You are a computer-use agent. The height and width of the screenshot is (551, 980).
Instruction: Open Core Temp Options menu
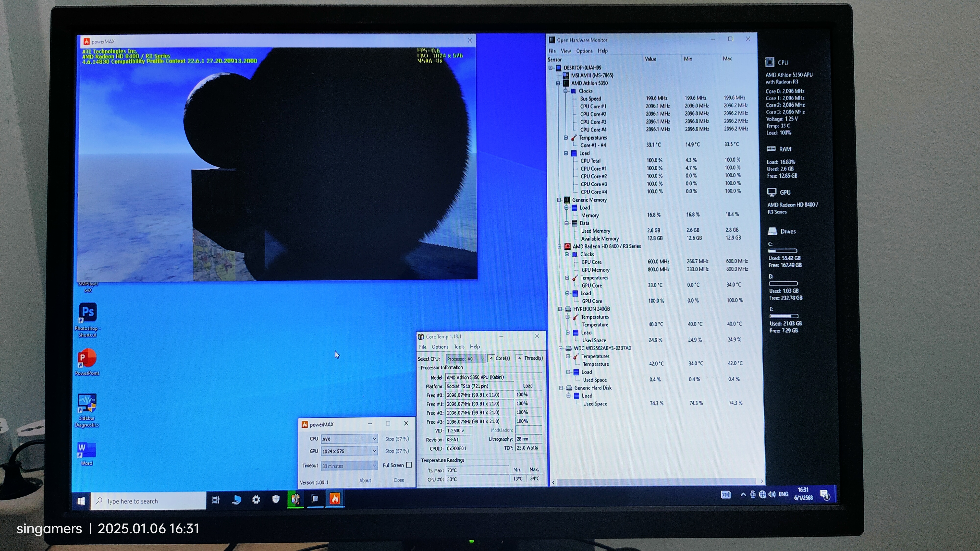tap(440, 347)
